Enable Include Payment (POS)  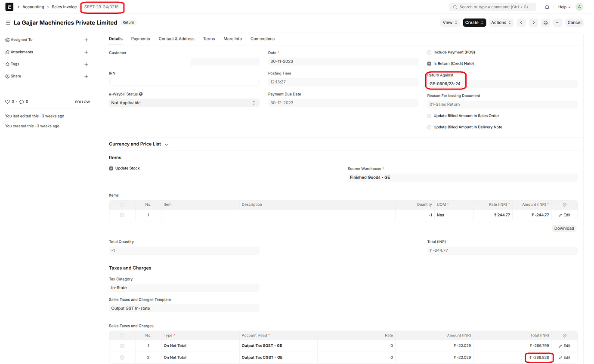point(429,52)
